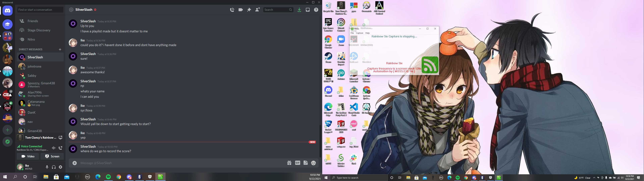Click the Screen share button
This screenshot has width=644, height=181.
[x=52, y=157]
